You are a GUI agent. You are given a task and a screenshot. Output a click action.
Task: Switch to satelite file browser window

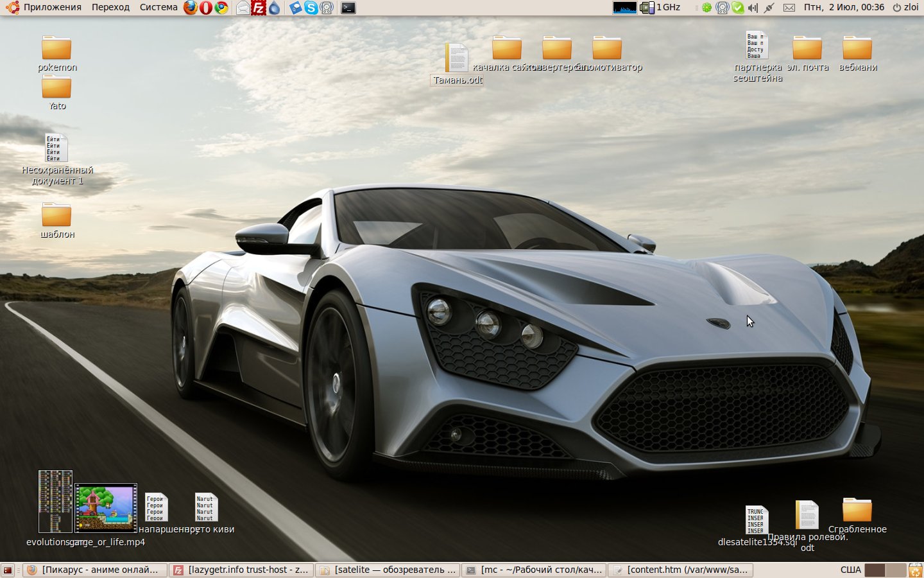click(388, 570)
